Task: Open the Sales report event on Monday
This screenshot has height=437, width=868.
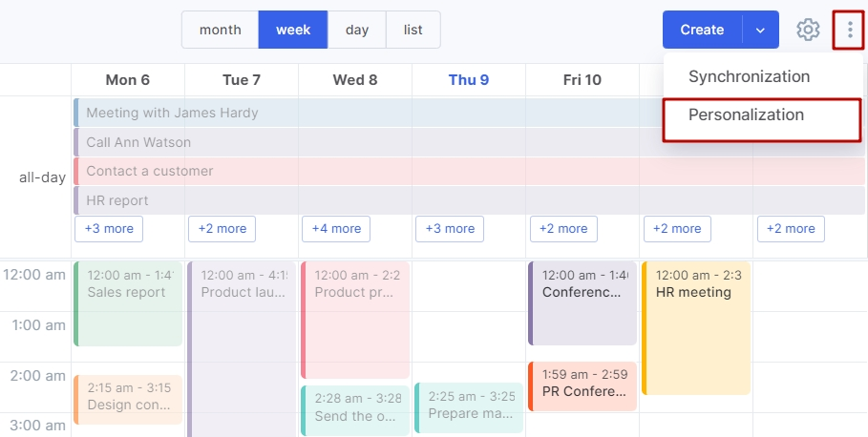Action: (127, 303)
